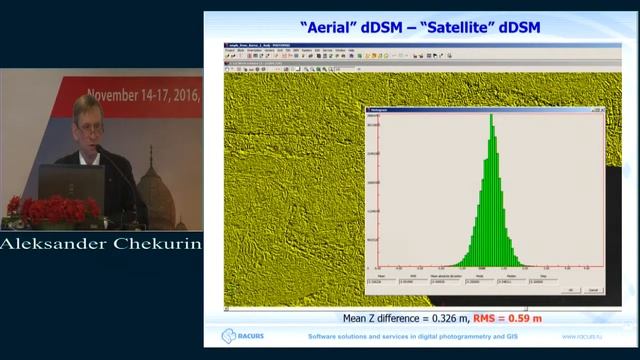Open the Orientation menu
Image resolution: width=640 pixels, height=360 pixels.
click(x=254, y=50)
